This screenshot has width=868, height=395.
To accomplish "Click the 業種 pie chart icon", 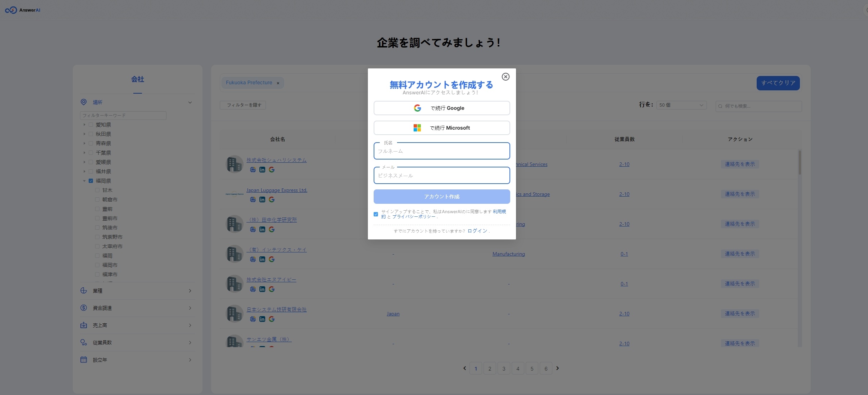I will tap(84, 291).
